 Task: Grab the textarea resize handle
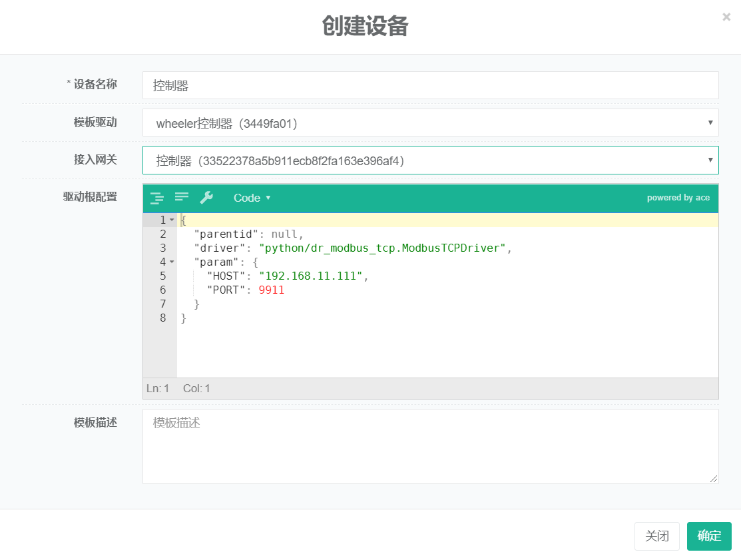(714, 479)
